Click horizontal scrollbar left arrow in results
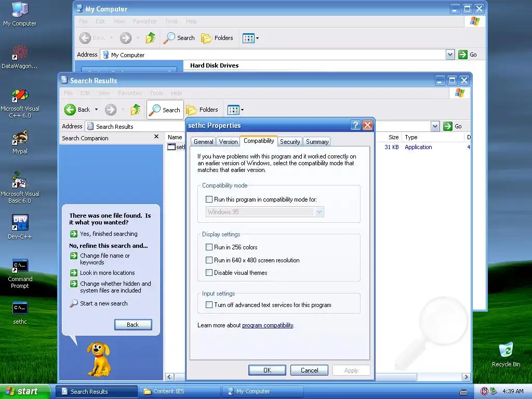532x399 pixels. (170, 377)
